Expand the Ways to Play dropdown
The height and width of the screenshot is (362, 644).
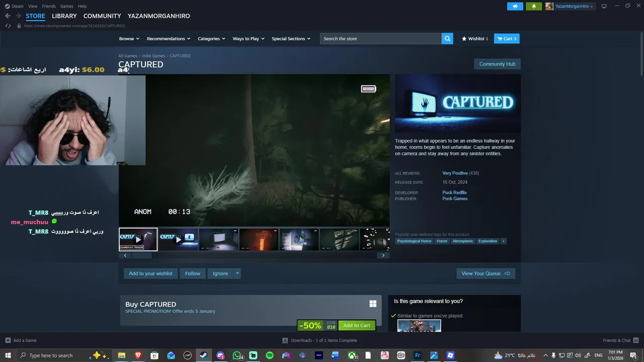point(249,39)
